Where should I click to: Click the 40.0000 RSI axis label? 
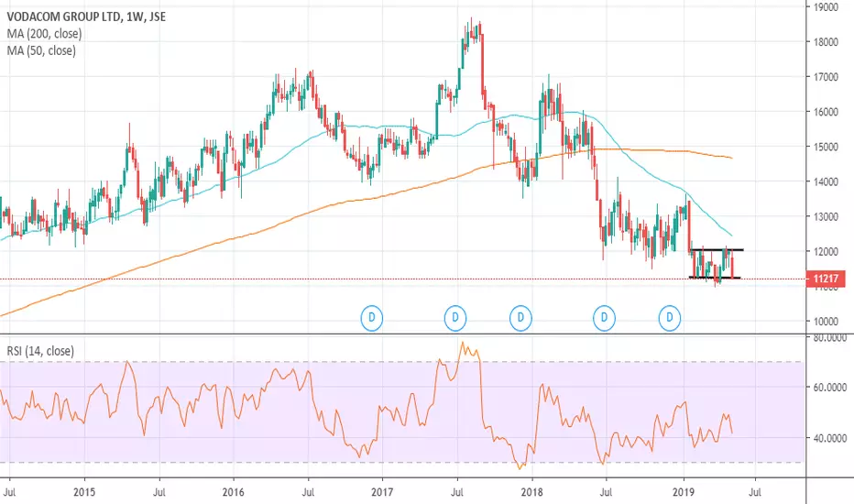pos(830,438)
